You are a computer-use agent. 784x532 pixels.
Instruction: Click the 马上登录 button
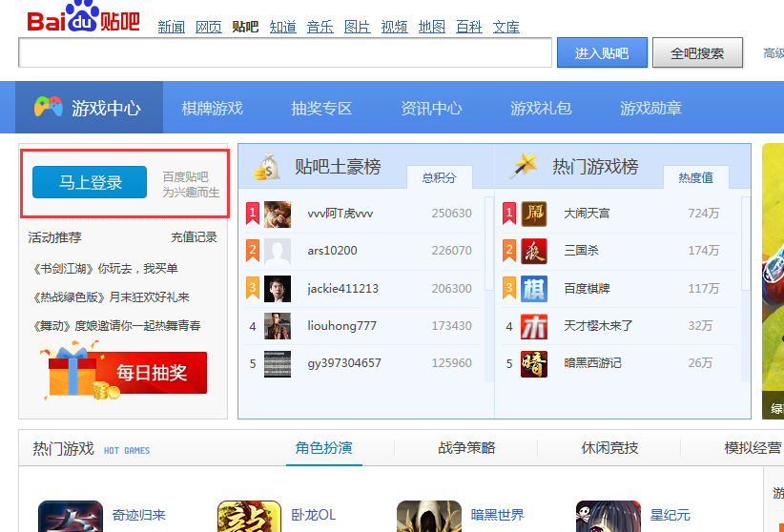pyautogui.click(x=90, y=182)
